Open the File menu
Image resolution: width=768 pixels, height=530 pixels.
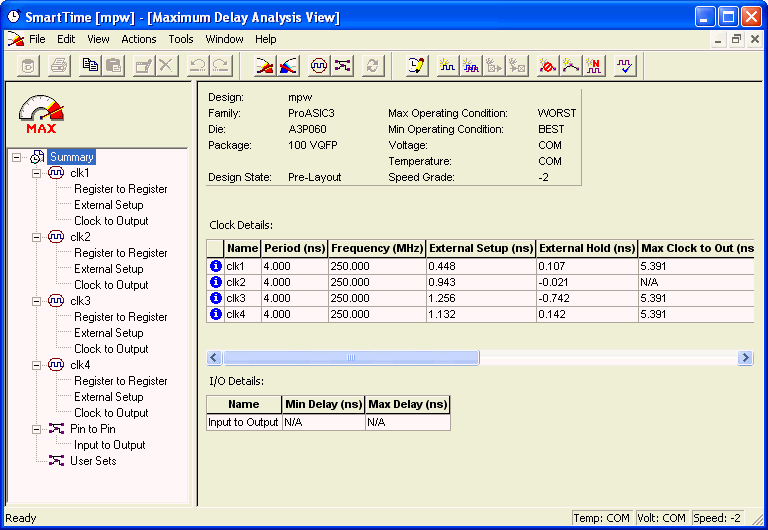pyautogui.click(x=37, y=39)
